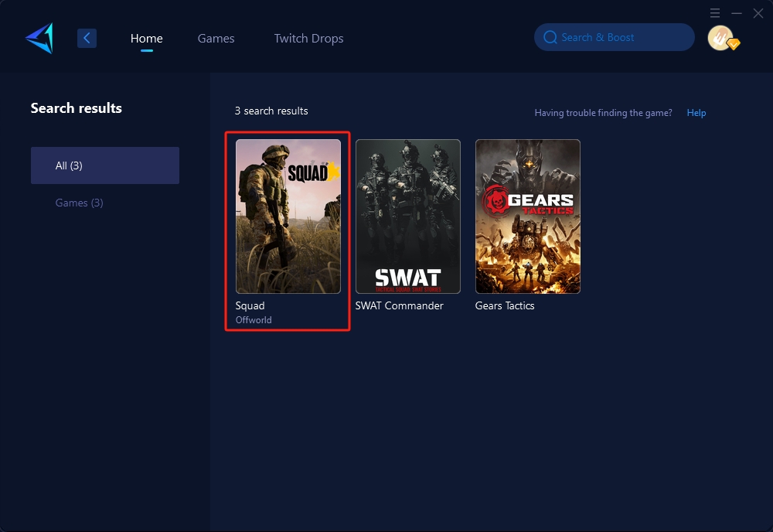Click the Help link
773x532 pixels.
696,113
